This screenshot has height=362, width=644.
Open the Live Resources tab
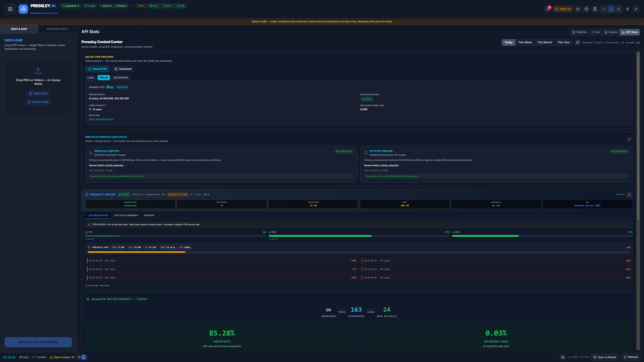pos(98,215)
